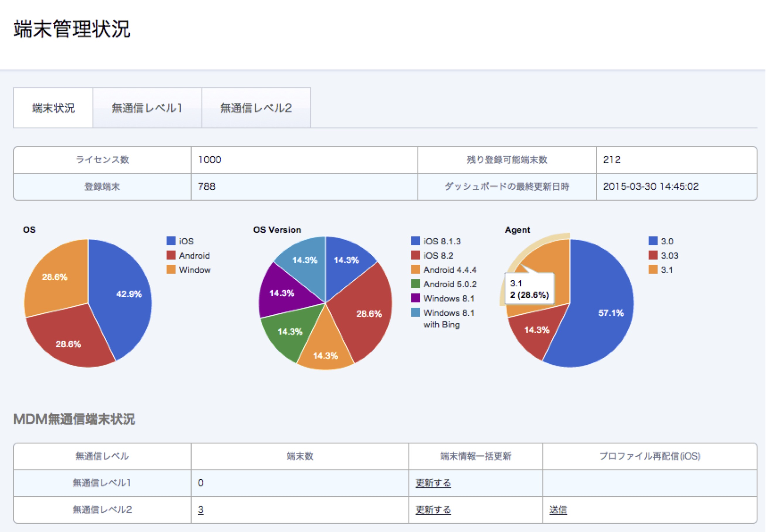
Task: Click the red 14.3% slice in Agent pie
Action: tap(537, 330)
